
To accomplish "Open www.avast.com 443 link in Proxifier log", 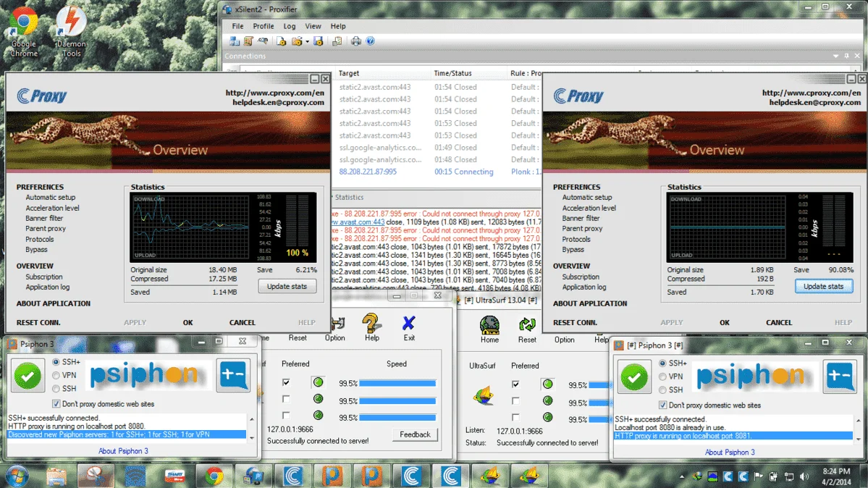I will point(358,222).
